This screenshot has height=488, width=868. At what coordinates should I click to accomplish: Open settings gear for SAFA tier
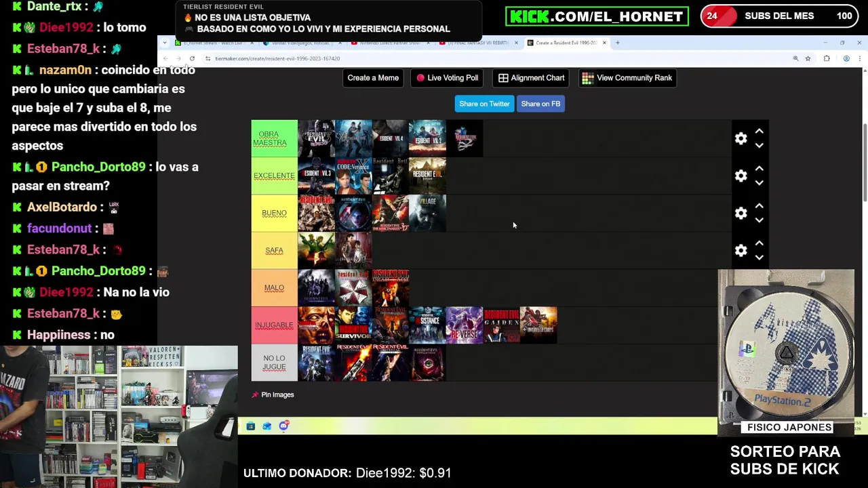click(741, 250)
